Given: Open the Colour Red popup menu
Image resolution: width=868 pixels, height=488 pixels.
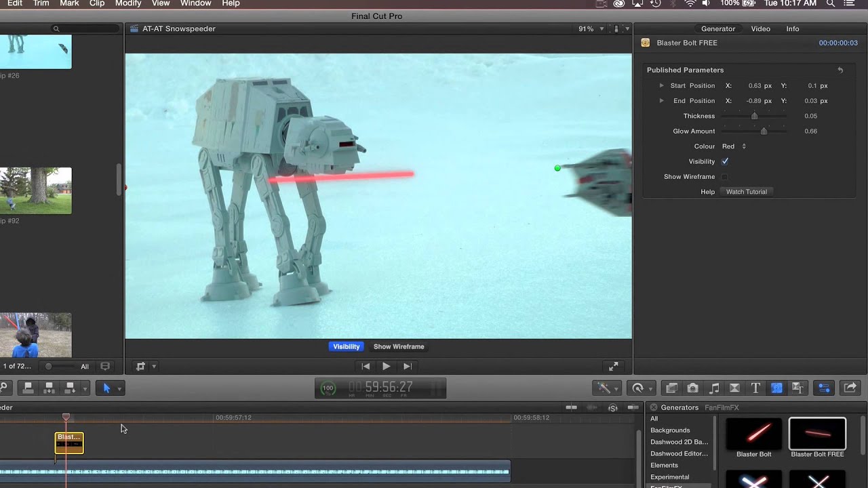Looking at the screenshot, I should [734, 146].
